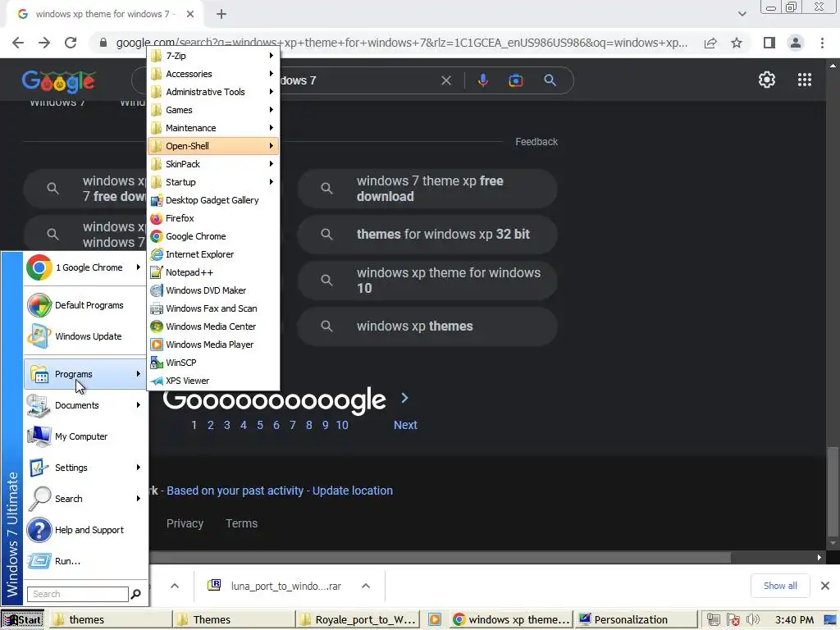
Task: Open media player icon in taskbar
Action: [435, 619]
